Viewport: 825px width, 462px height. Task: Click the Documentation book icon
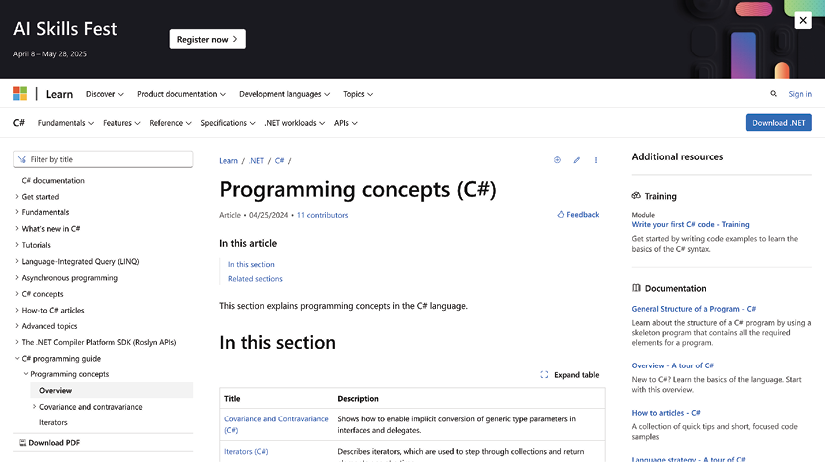636,288
